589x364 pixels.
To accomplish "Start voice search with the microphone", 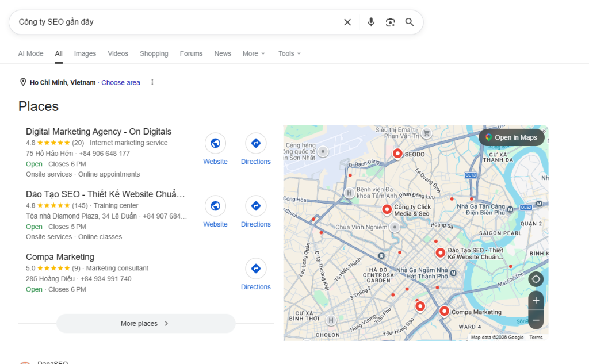I will 371,22.
